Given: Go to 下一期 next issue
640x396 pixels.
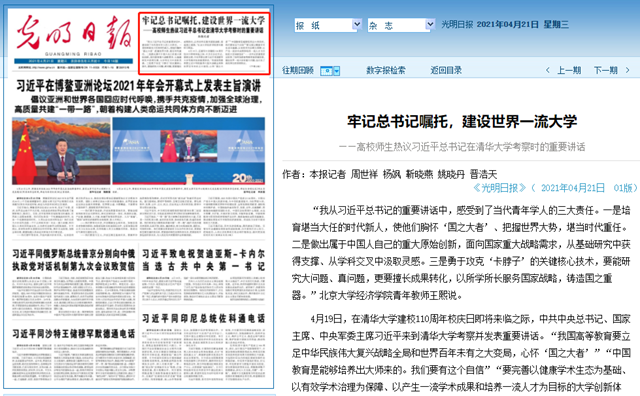Looking at the screenshot, I should pos(605,70).
